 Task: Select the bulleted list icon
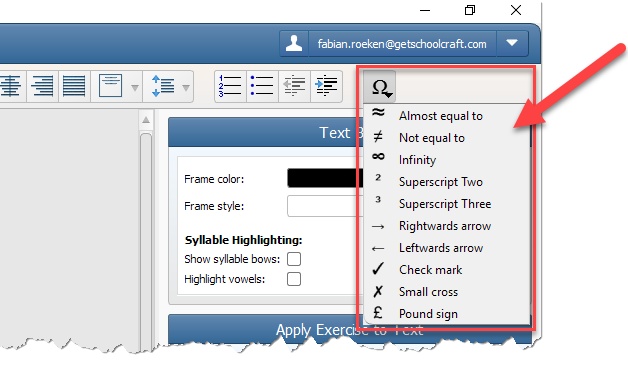point(262,86)
